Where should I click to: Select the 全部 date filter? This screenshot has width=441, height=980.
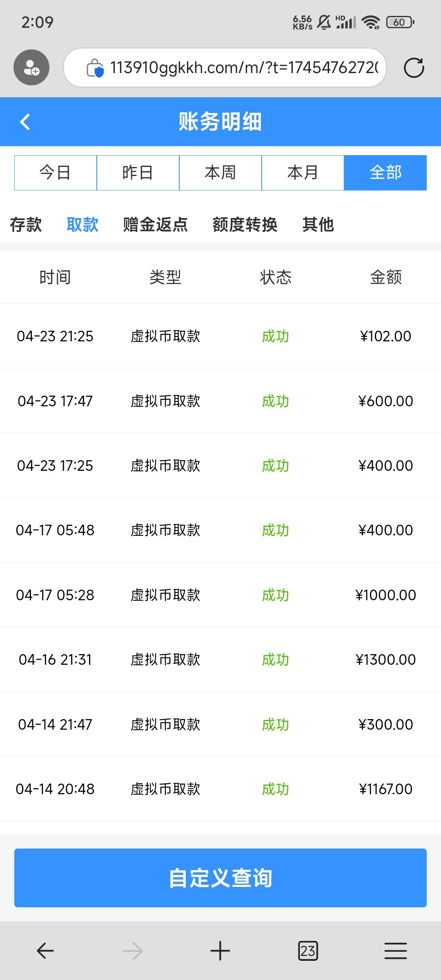click(x=385, y=173)
